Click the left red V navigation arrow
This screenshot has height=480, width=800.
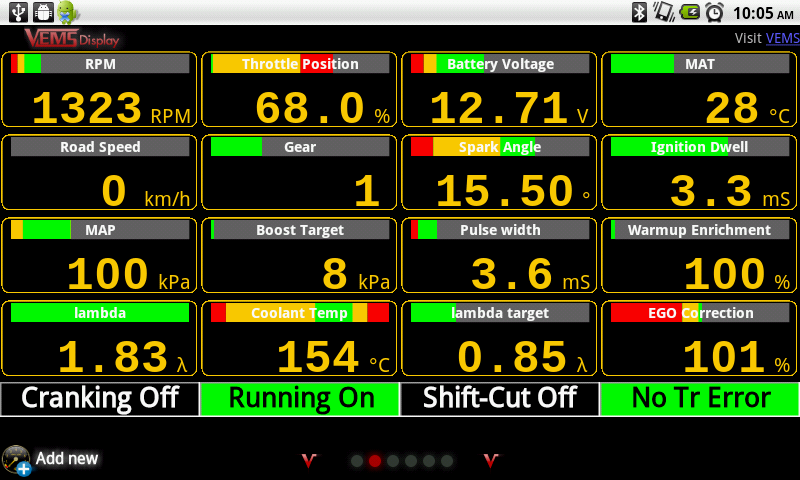(x=310, y=461)
